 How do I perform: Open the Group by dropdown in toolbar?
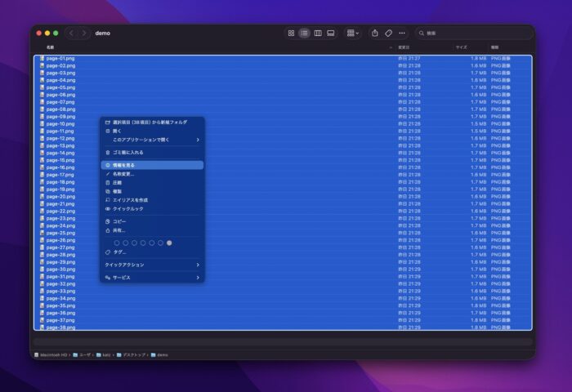(353, 33)
